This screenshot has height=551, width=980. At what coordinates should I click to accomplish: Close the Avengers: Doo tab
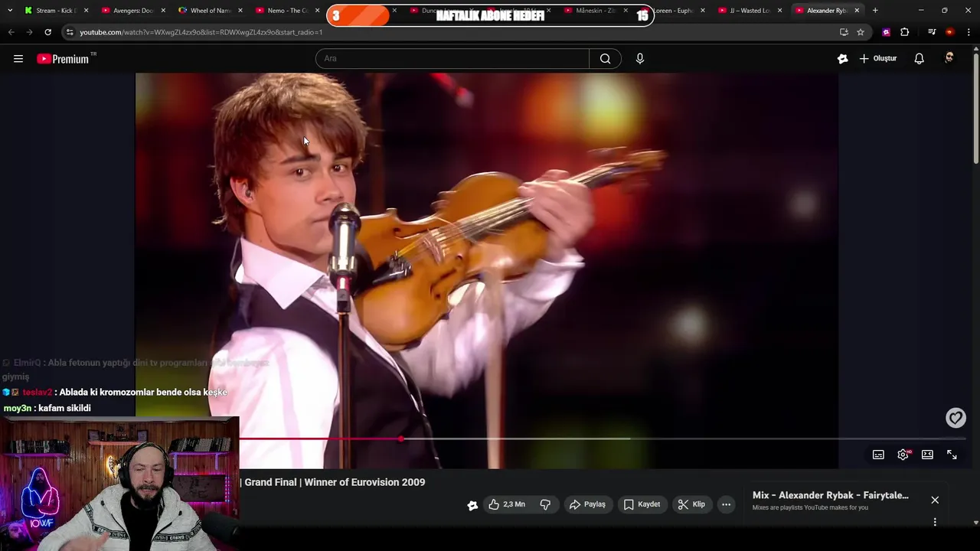pos(163,11)
